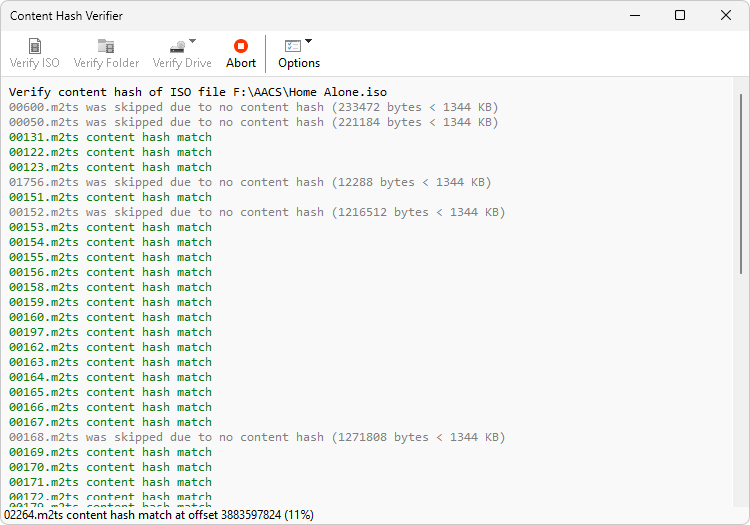Click the Verify ISO toolbar icon
The image size is (750, 525).
35,46
